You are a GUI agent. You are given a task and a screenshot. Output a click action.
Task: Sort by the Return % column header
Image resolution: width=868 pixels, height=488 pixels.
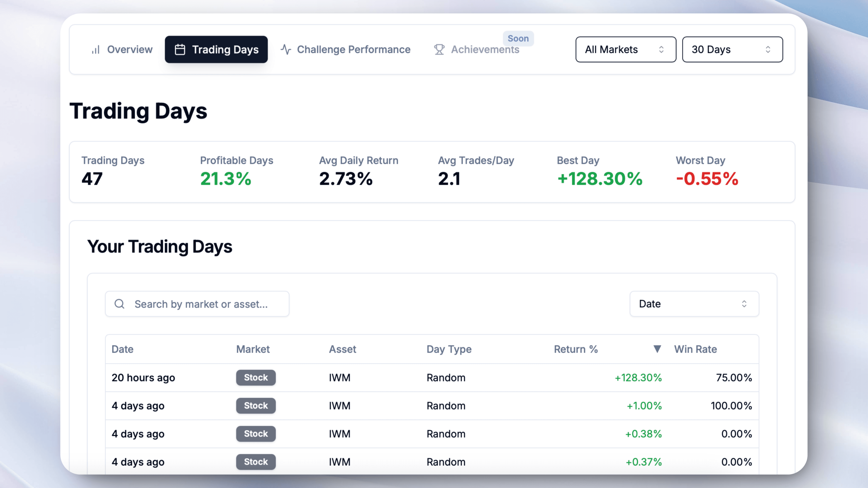click(576, 349)
